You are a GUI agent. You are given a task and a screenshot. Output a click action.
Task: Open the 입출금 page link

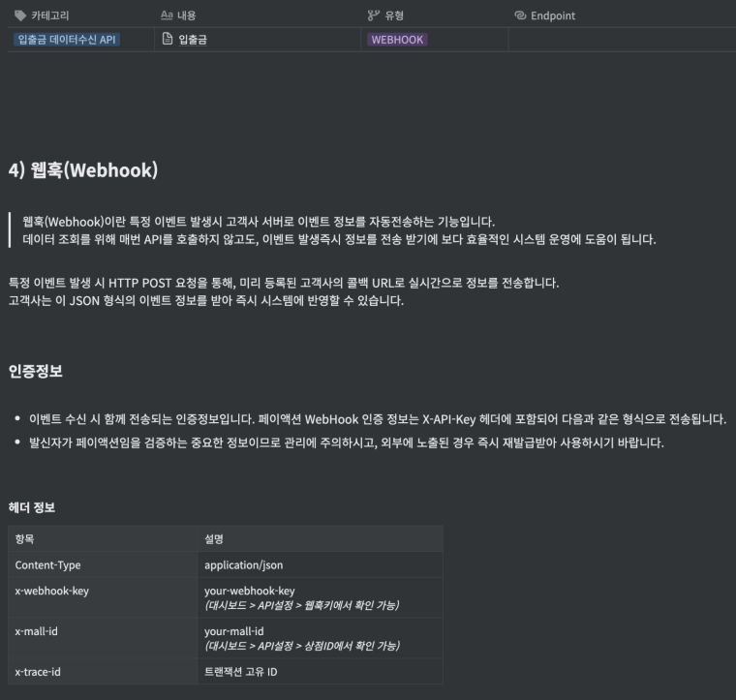(x=193, y=40)
